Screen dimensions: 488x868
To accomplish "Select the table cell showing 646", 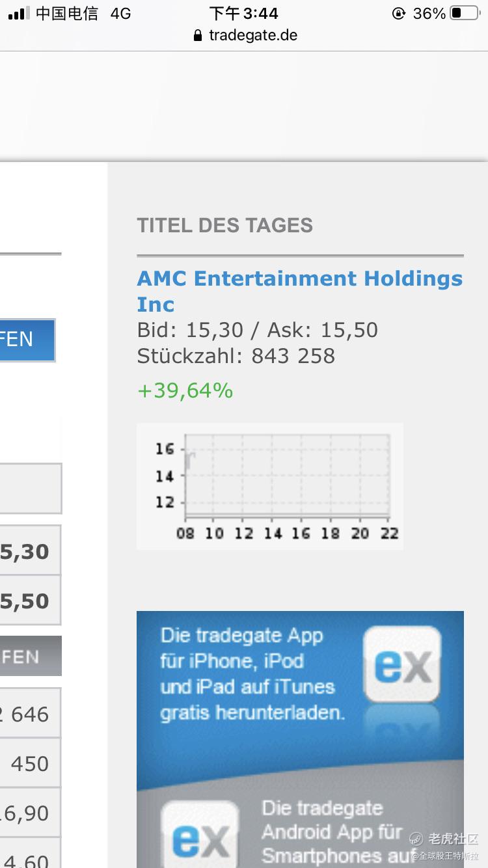I will tap(31, 714).
